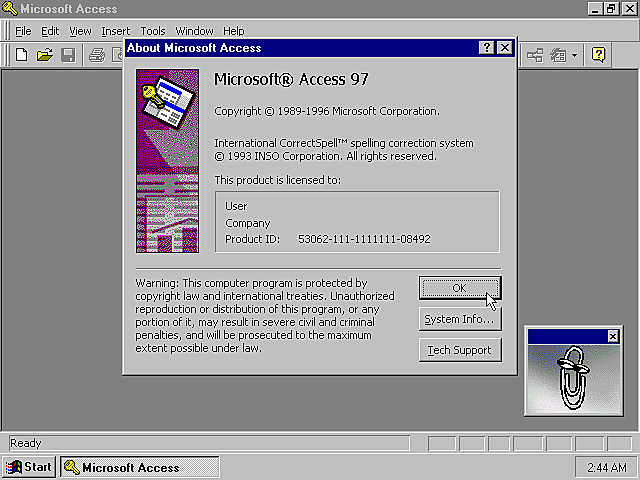Open the File menu
Image resolution: width=640 pixels, height=480 pixels.
[x=23, y=31]
